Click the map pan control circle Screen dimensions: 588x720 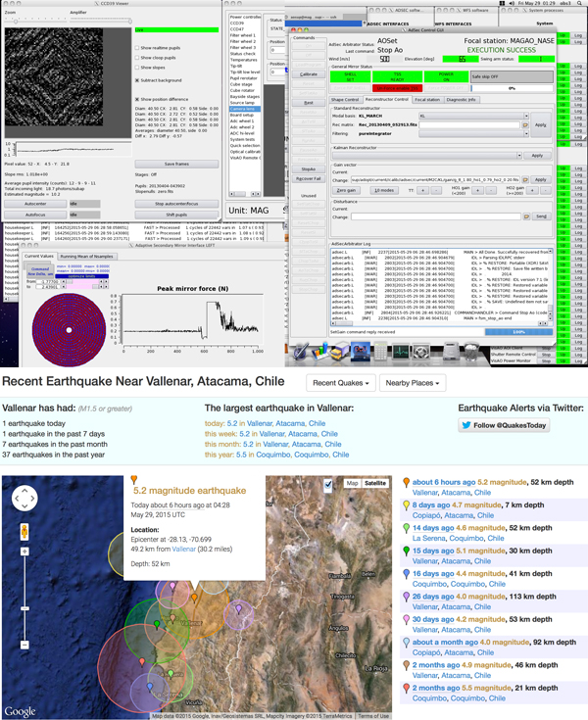pyautogui.click(x=24, y=499)
